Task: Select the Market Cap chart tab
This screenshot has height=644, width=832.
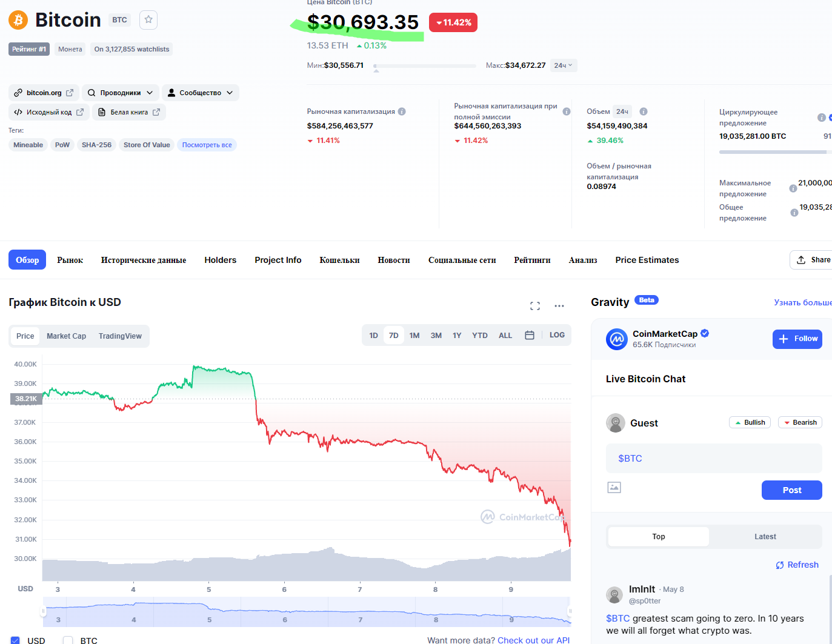Action: [x=66, y=336]
